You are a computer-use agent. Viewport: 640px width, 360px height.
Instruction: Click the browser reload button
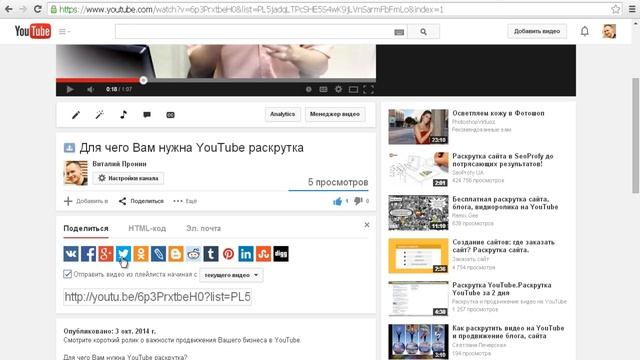tap(38, 9)
